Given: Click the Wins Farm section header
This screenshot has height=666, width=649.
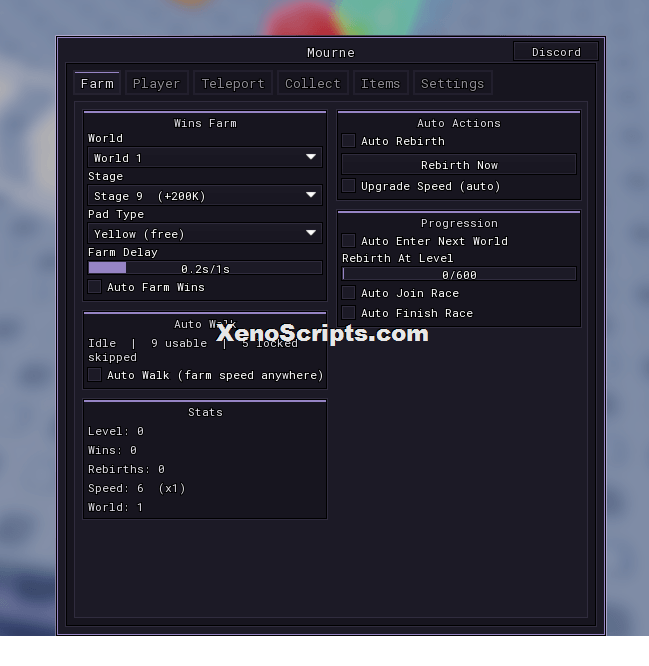Looking at the screenshot, I should tap(205, 123).
